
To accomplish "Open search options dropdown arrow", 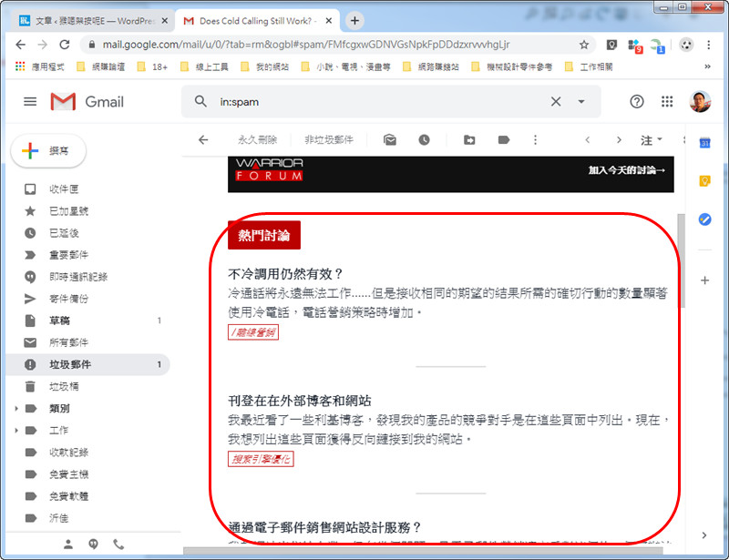I will [581, 101].
